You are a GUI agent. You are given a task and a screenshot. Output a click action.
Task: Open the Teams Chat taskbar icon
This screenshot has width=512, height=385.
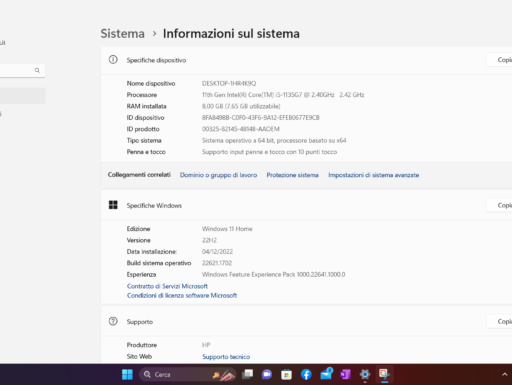click(267, 374)
